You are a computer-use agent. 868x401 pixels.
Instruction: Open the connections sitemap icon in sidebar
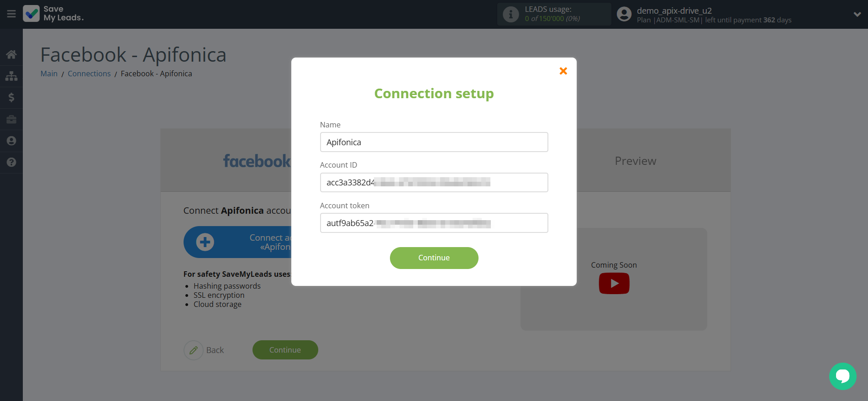(11, 76)
